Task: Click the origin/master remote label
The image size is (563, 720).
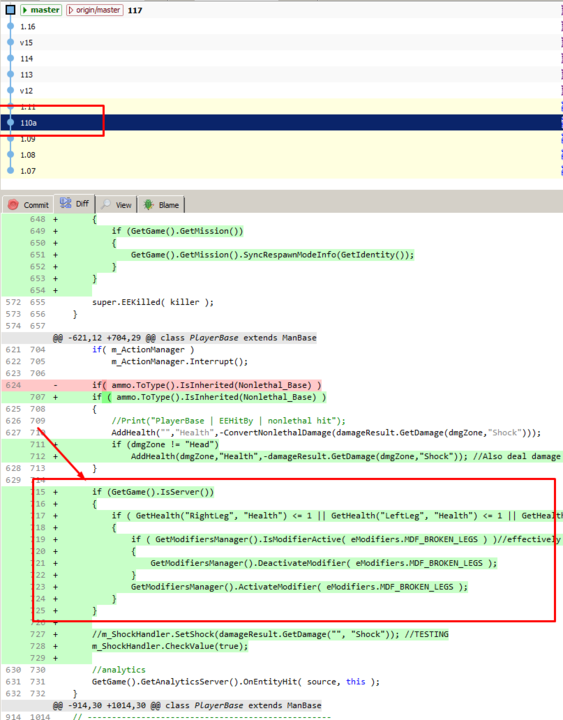Action: click(x=95, y=10)
